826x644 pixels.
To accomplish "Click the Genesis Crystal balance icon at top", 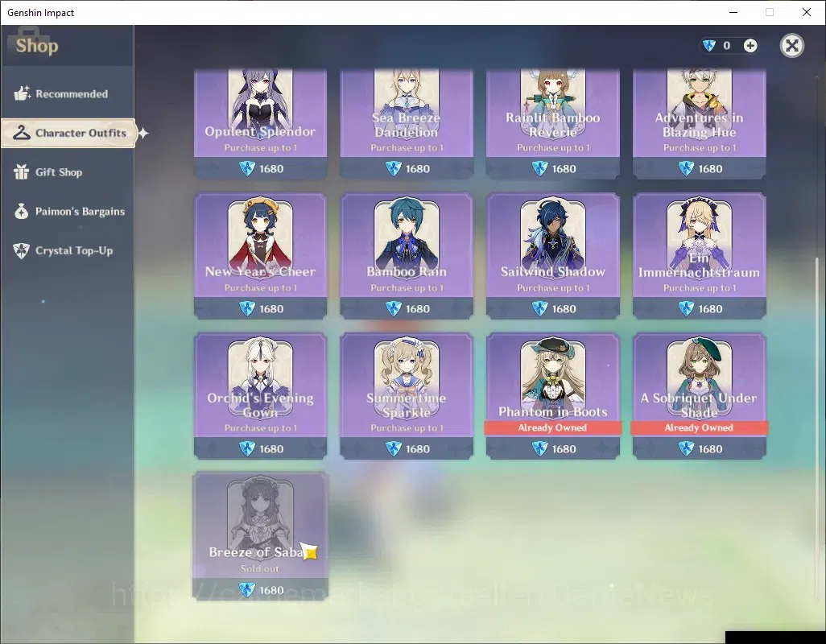I will (x=709, y=46).
